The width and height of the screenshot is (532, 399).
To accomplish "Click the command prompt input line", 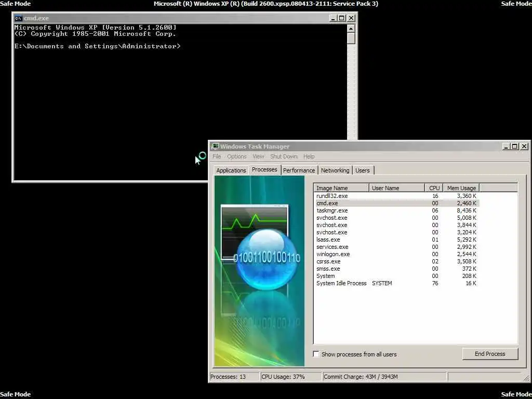I will coord(97,46).
